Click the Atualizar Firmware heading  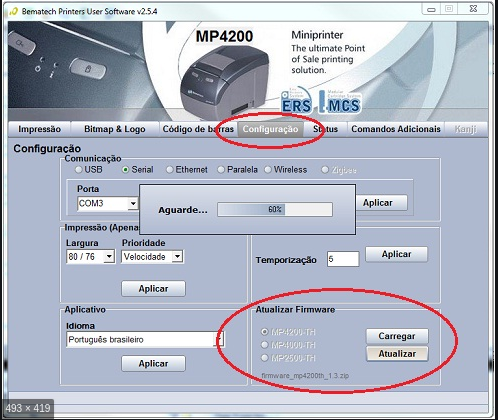tap(295, 310)
